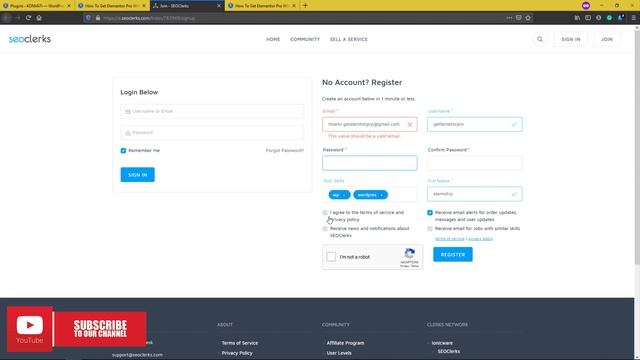Click the reCAPTCHA logo
Image resolution: width=640 pixels, height=360 pixels.
(x=410, y=253)
